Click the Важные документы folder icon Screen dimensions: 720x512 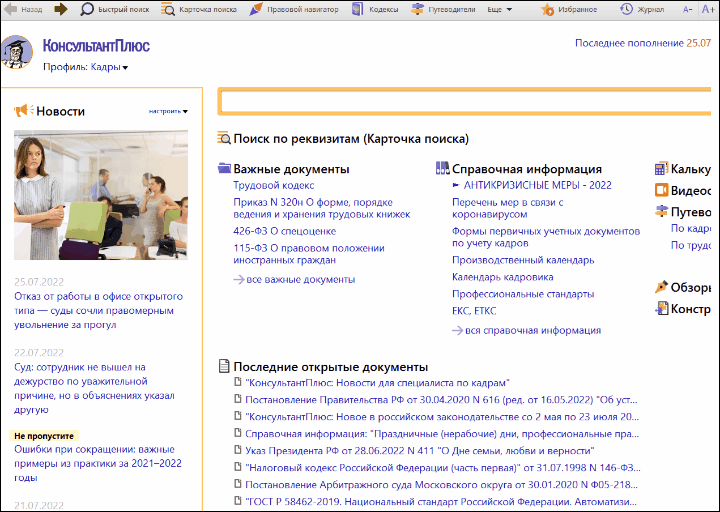coord(224,169)
